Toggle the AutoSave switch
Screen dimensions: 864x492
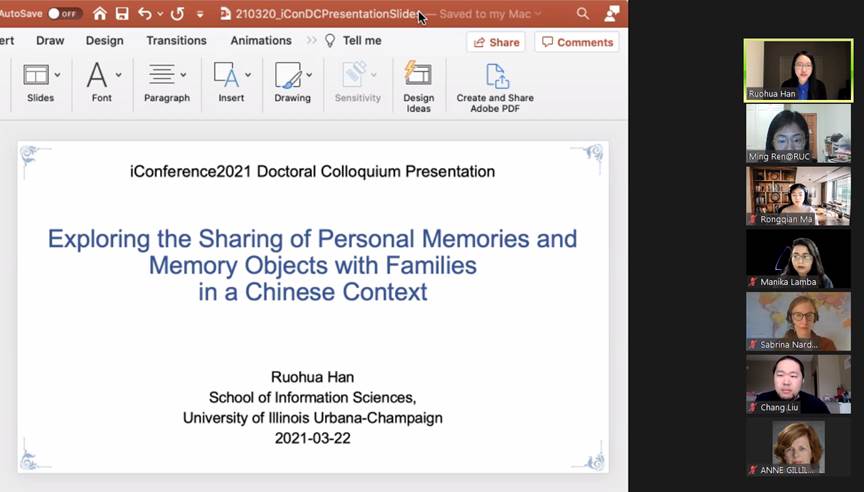[64, 14]
